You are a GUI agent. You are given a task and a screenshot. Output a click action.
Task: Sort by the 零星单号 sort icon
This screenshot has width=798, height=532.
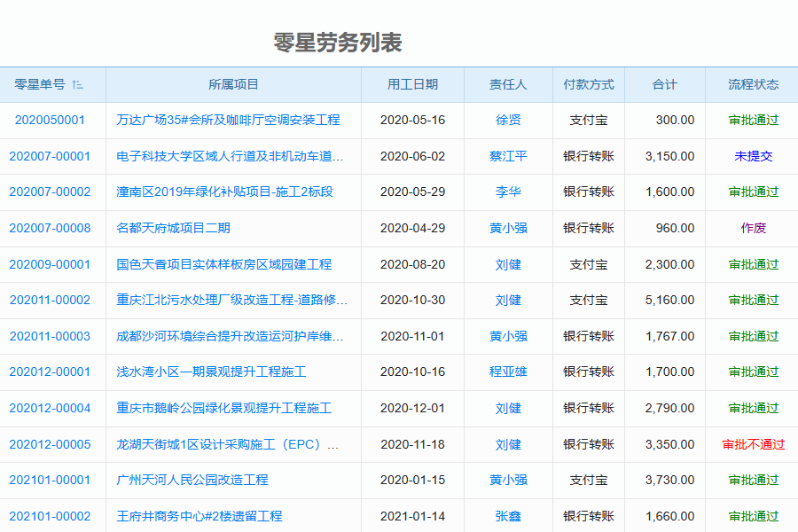click(77, 84)
